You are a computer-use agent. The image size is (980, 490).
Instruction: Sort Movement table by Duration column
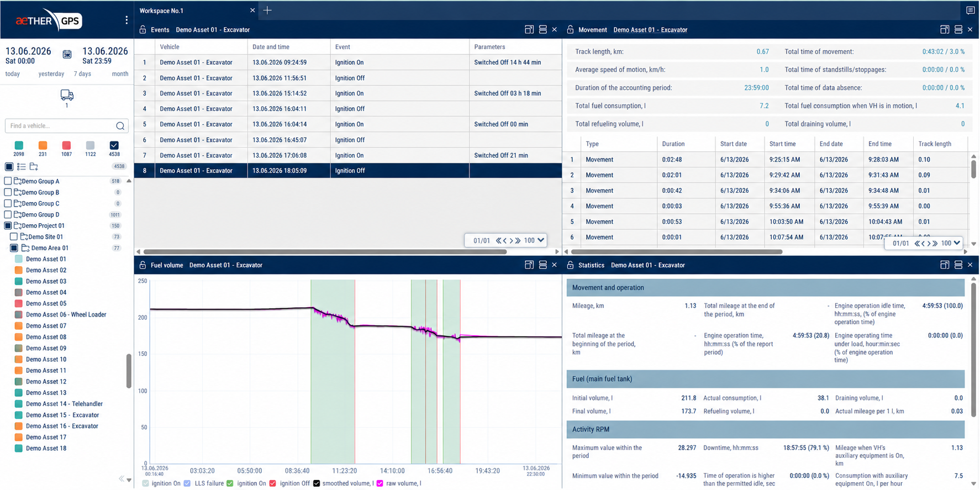point(686,144)
